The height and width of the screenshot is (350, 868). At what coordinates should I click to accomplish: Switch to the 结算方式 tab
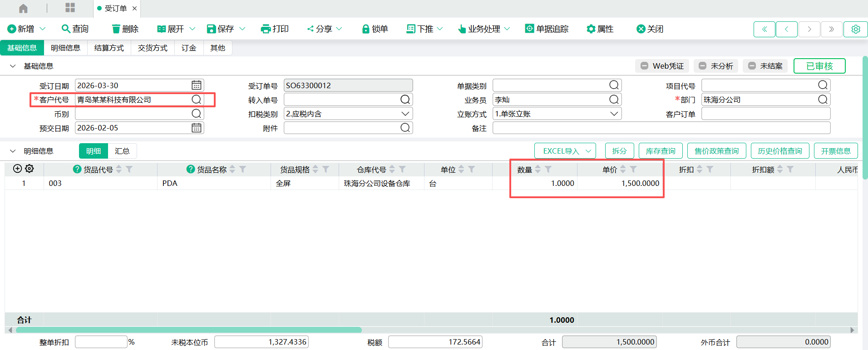coord(109,48)
